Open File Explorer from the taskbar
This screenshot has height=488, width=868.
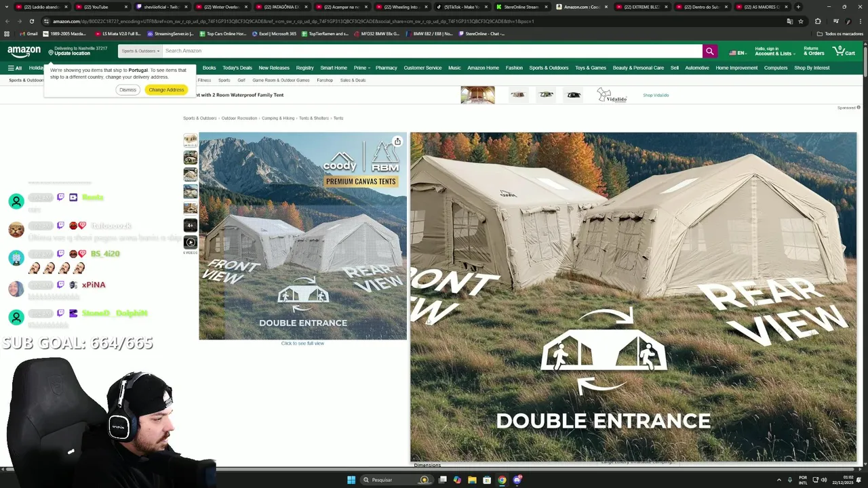point(472,480)
